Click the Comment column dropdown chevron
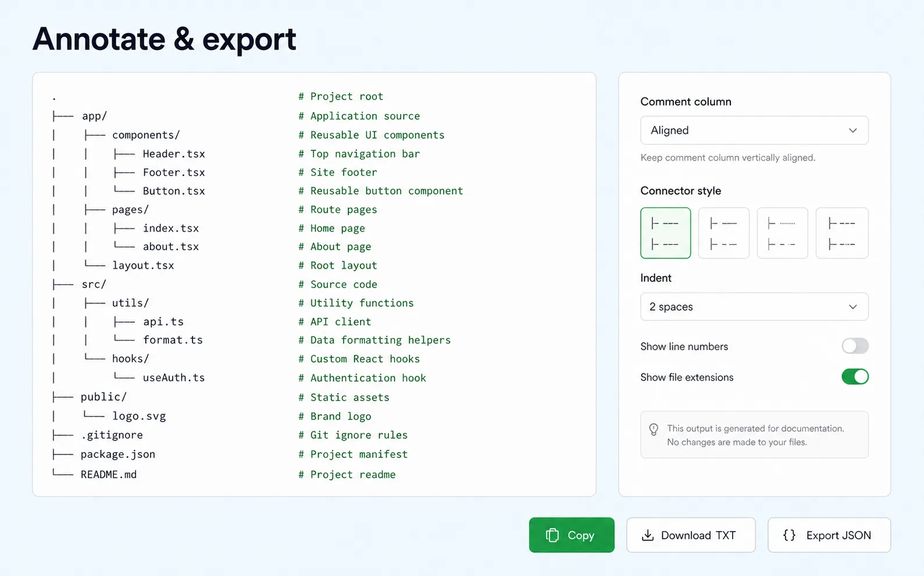This screenshot has width=924, height=576. coord(852,130)
